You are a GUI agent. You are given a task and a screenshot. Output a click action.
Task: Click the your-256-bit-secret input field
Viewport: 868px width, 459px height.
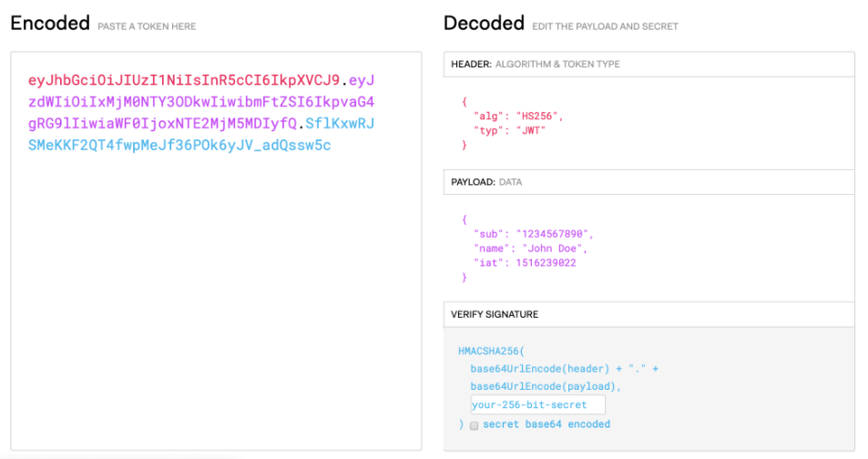tap(537, 404)
